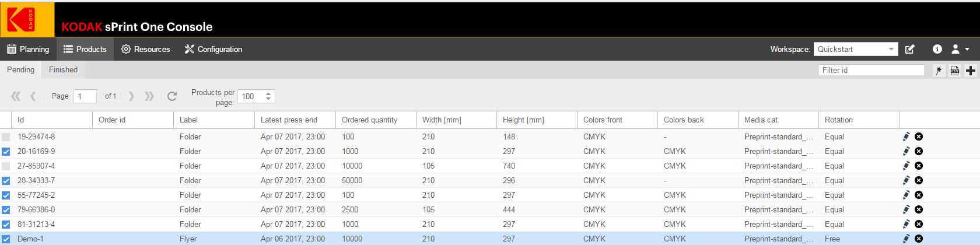Image resolution: width=980 pixels, height=245 pixels.
Task: Add a new product with plus icon
Action: (x=971, y=71)
